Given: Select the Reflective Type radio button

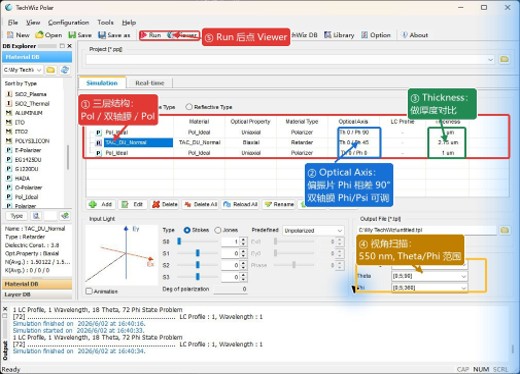Looking at the screenshot, I should click(189, 107).
